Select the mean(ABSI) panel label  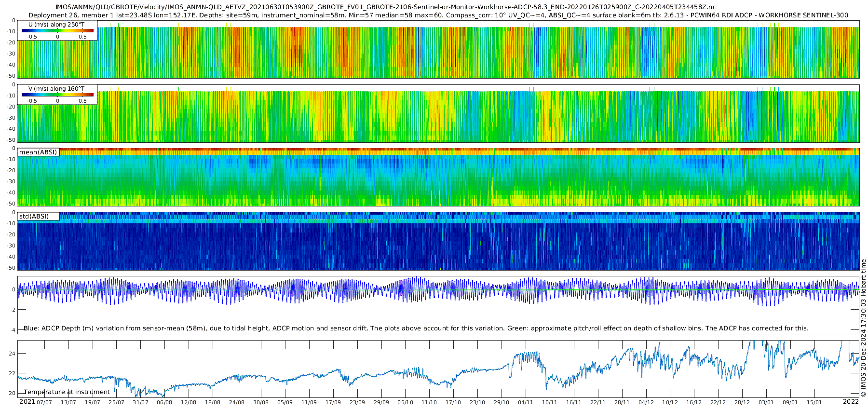point(38,152)
